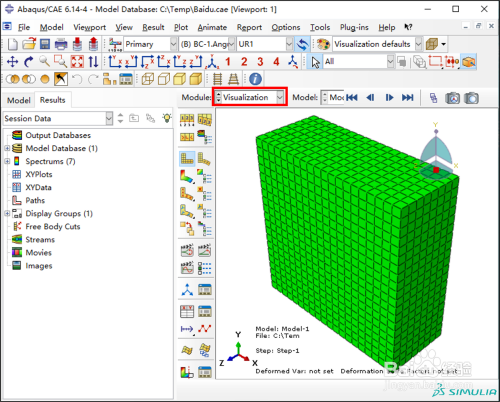Enable Shaded render style
This screenshot has width=500, height=402.
coord(196,79)
